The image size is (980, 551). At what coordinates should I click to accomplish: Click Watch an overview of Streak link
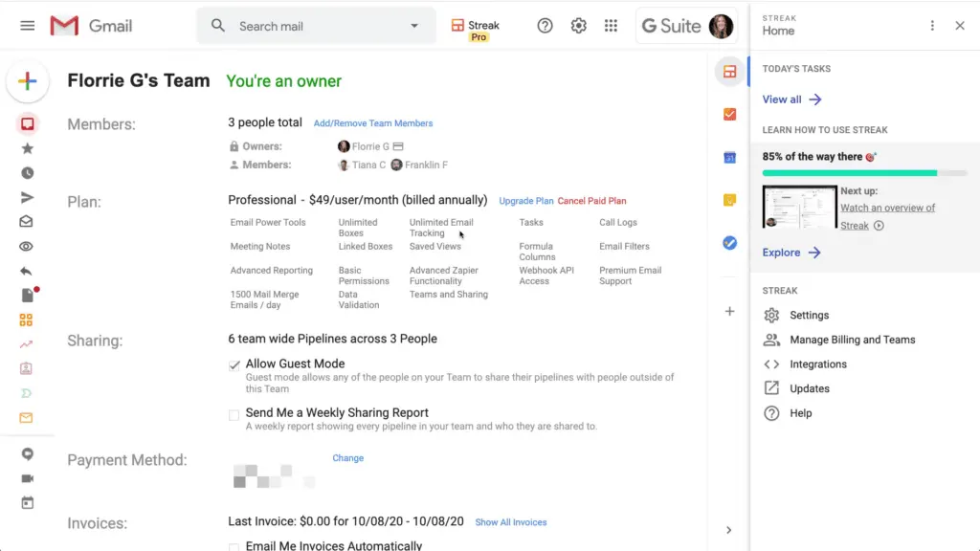[x=887, y=217]
